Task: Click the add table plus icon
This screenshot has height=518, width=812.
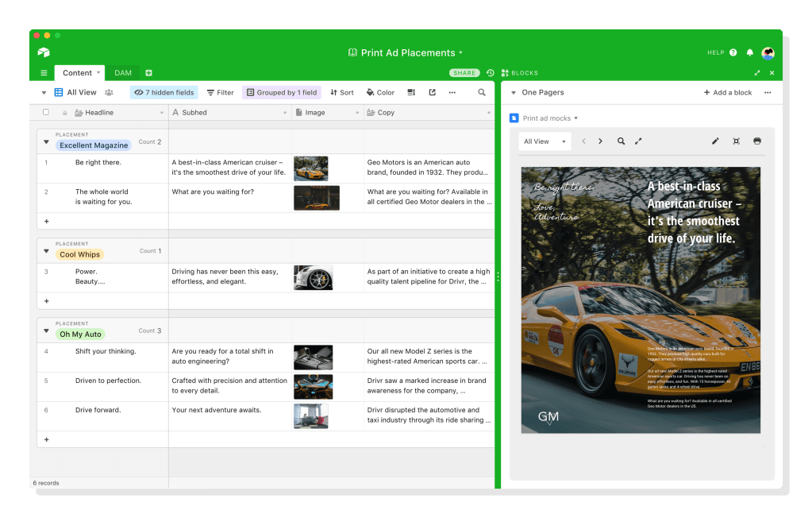Action: coord(148,73)
